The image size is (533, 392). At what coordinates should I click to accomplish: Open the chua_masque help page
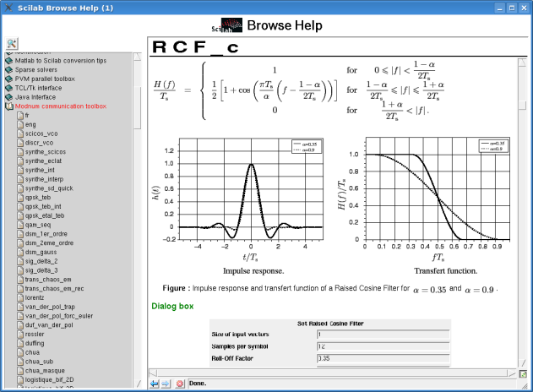pyautogui.click(x=45, y=371)
